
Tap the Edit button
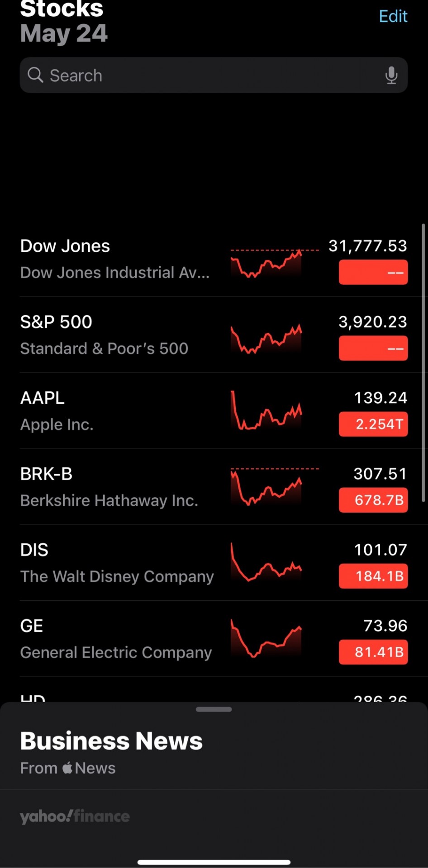click(393, 16)
